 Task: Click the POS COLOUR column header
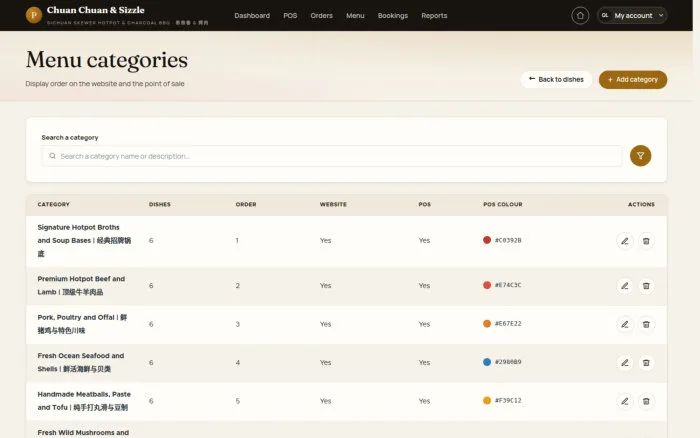coord(503,204)
